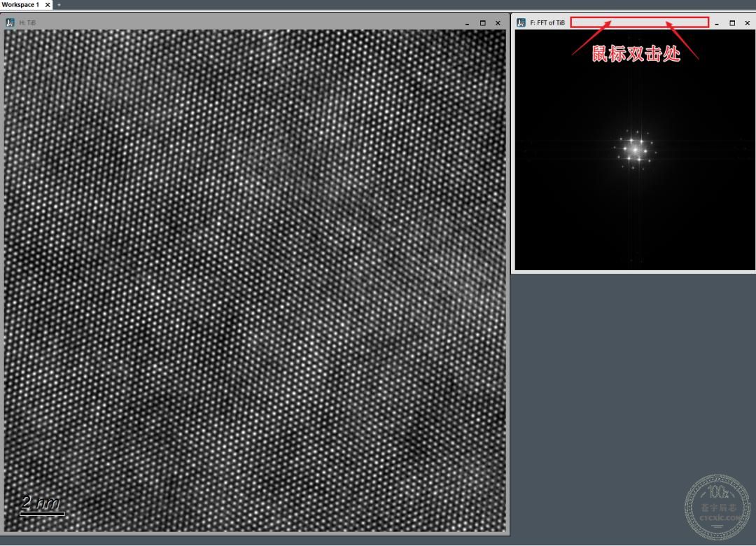756x546 pixels.
Task: Select the Workspace 1 tab
Action: tap(20, 4)
